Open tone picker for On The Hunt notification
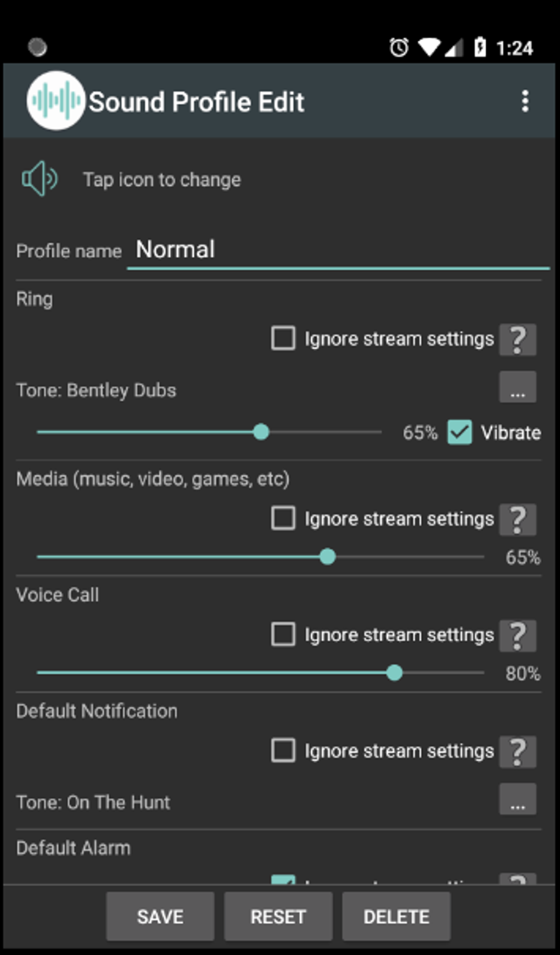This screenshot has width=560, height=955. coord(517,799)
